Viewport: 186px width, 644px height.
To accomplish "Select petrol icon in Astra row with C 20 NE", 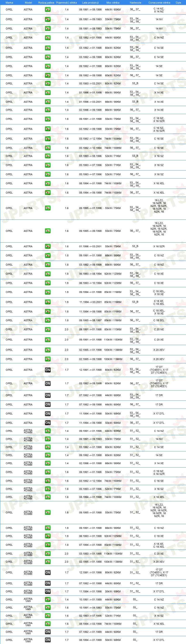I will 48,330.
